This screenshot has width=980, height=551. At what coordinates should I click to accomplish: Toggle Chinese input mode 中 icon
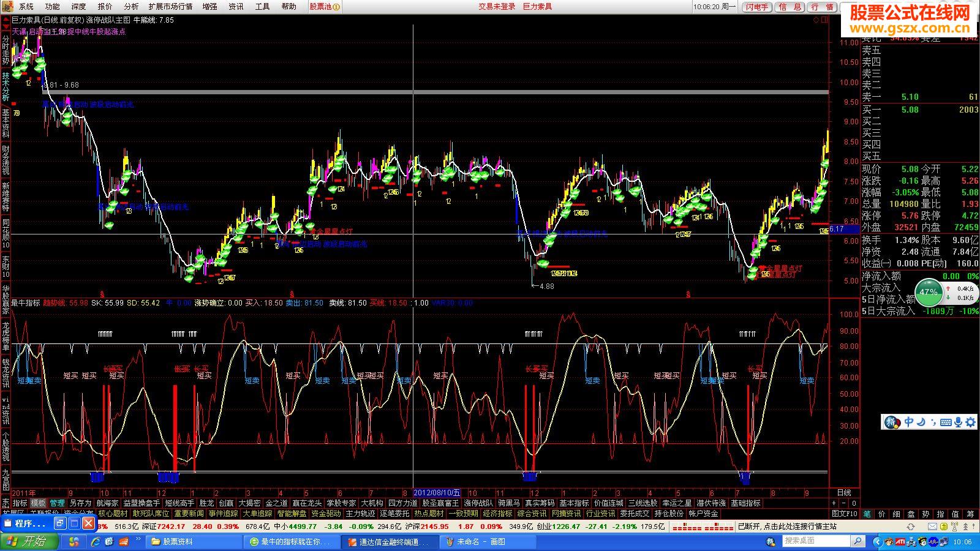coord(909,422)
